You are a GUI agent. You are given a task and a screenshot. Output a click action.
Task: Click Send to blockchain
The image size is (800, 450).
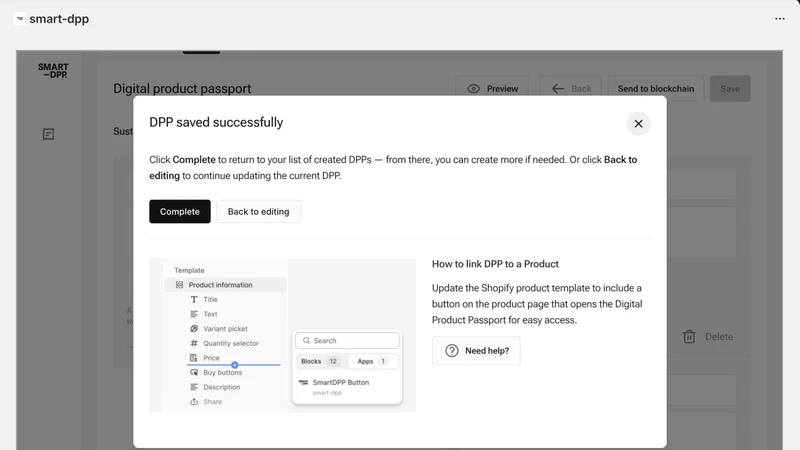pos(656,89)
